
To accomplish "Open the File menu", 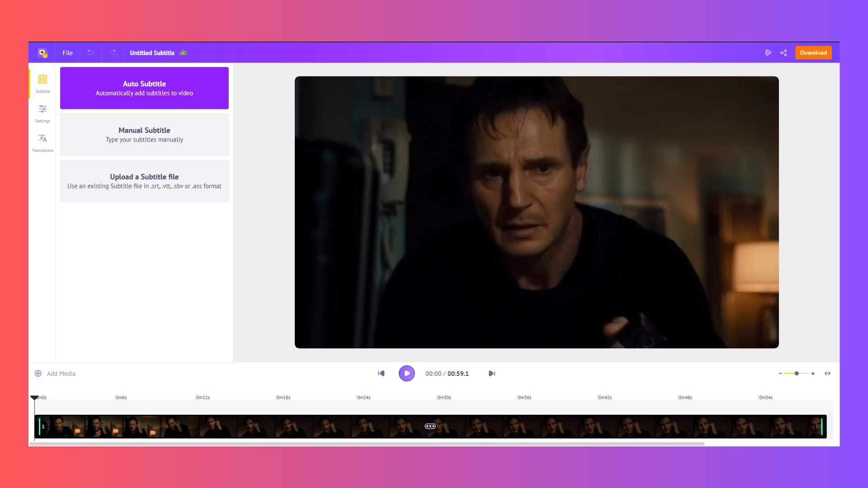I will click(67, 53).
